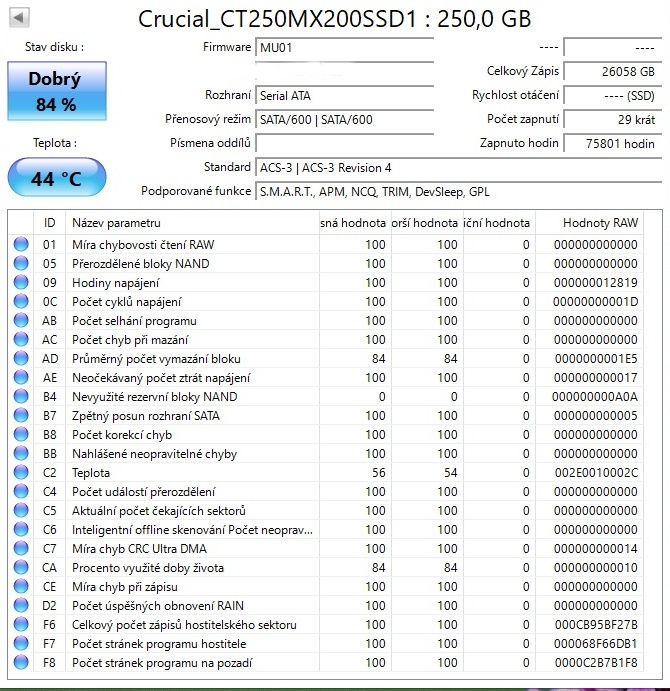Click the status orb for attribute CA

[x=21, y=567]
